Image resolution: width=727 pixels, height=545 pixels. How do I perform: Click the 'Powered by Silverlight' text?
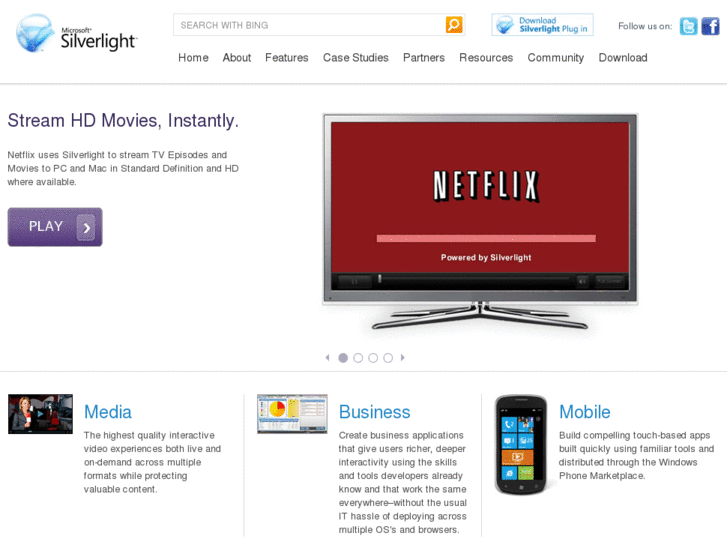click(486, 257)
